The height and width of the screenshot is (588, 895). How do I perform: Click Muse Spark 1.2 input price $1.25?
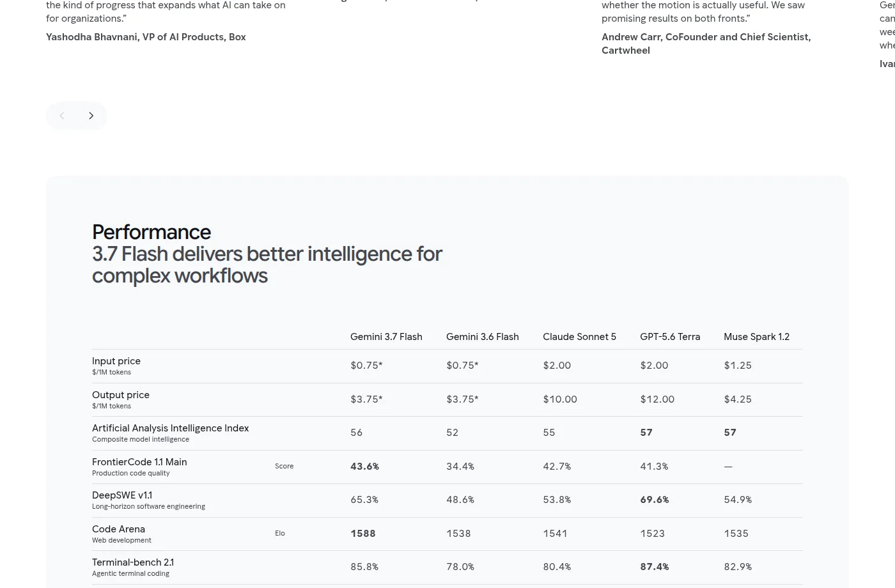tap(738, 366)
